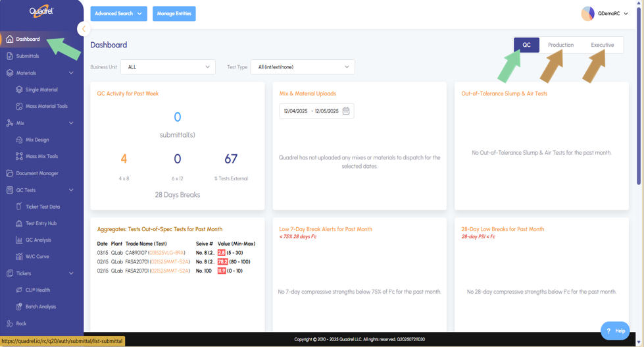This screenshot has height=347, width=644.
Task: Click the QC Analysis chart icon
Action: click(x=19, y=240)
